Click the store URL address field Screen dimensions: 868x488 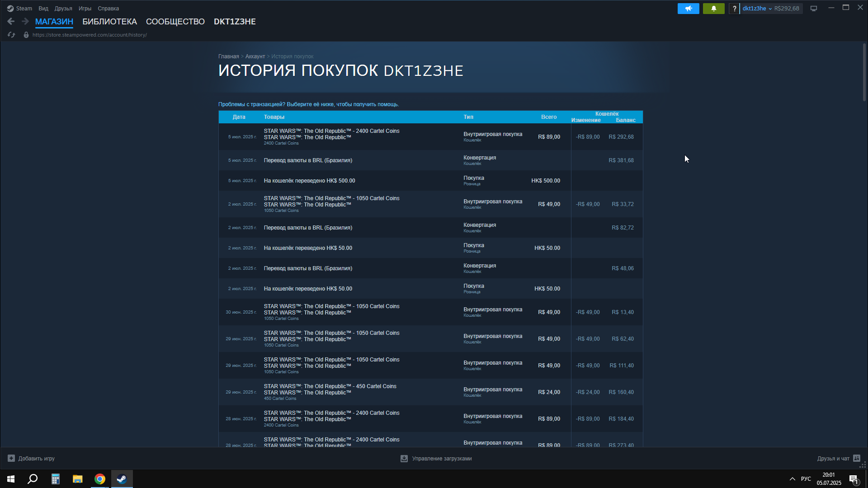coord(90,35)
